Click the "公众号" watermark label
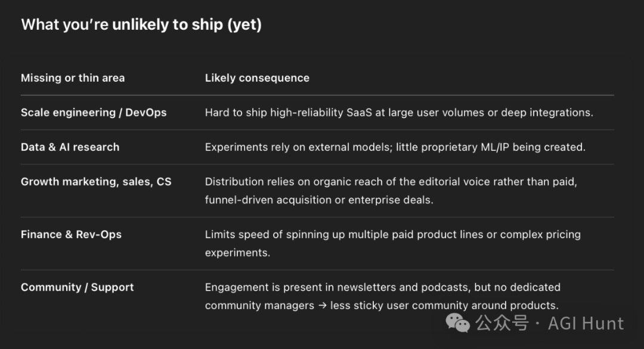 502,323
